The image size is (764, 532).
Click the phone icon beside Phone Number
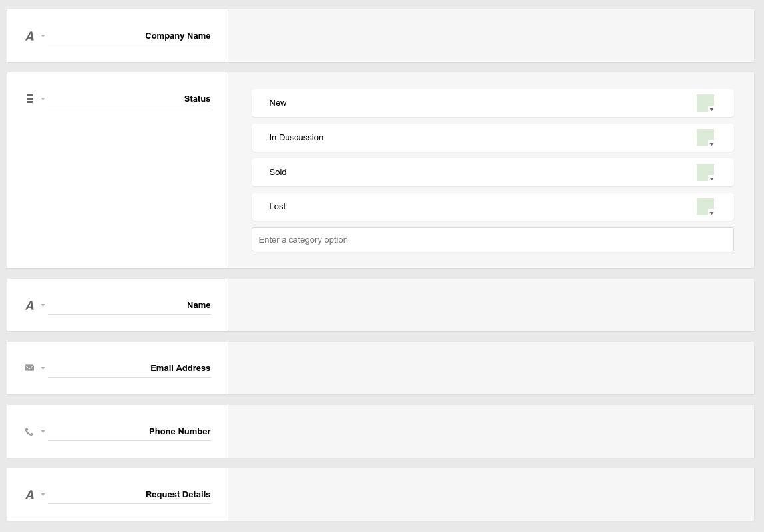pos(29,431)
